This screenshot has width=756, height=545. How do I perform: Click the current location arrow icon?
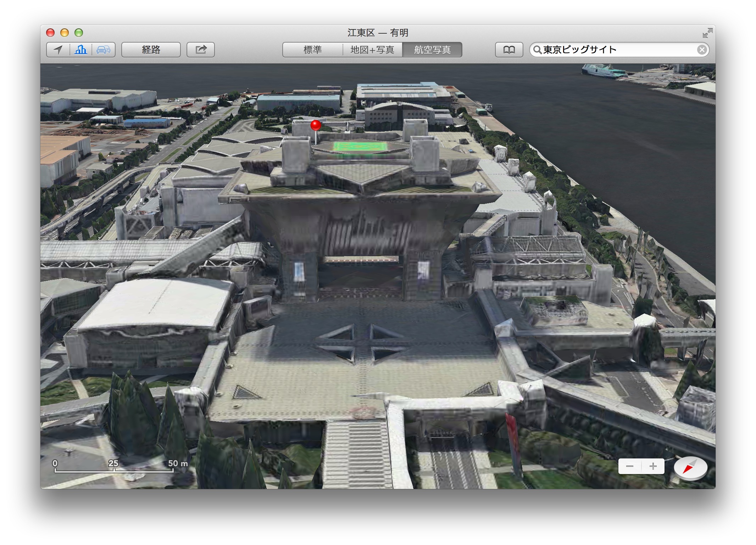58,50
